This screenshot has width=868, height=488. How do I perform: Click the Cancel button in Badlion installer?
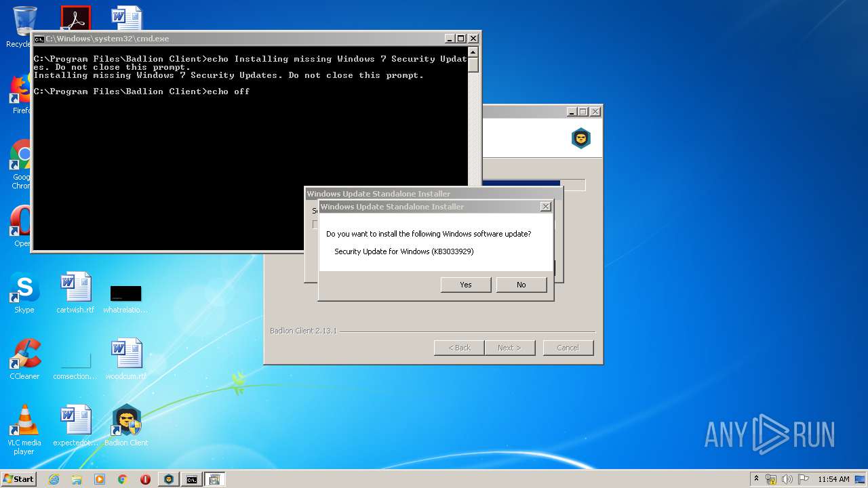tap(568, 348)
